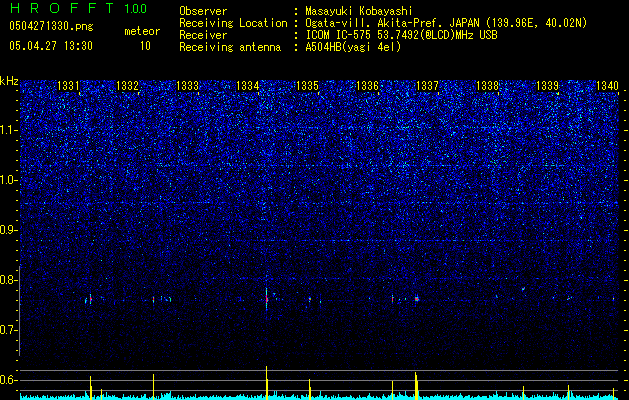
Task: Click the 0.6 kHz axis label
Action: click(x=8, y=380)
